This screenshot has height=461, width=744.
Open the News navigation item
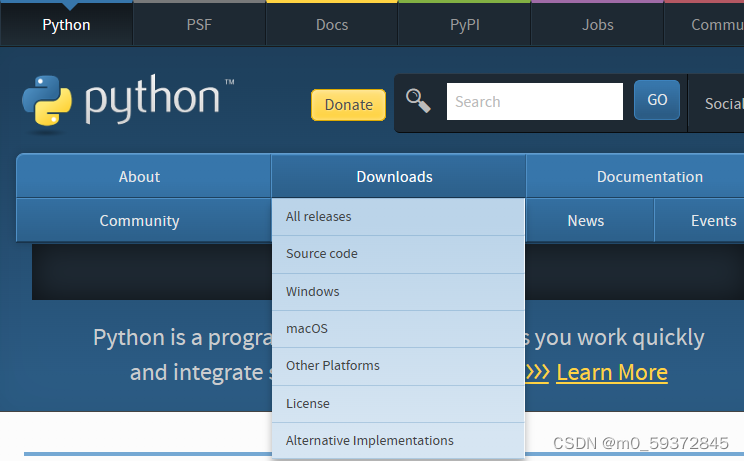[x=590, y=220]
